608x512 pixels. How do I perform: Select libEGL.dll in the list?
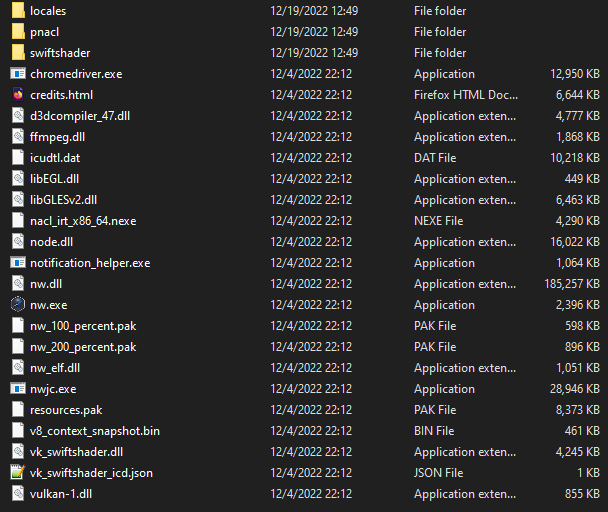[55, 179]
